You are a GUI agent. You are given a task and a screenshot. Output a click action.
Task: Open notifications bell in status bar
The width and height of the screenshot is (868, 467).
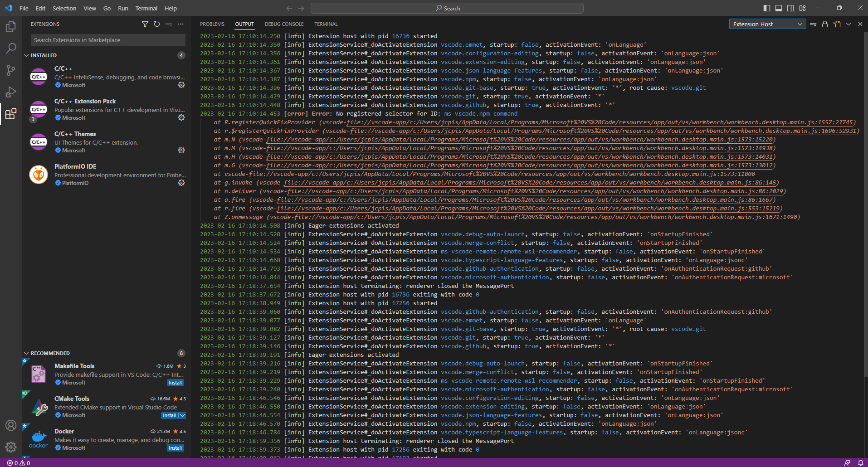click(x=860, y=463)
